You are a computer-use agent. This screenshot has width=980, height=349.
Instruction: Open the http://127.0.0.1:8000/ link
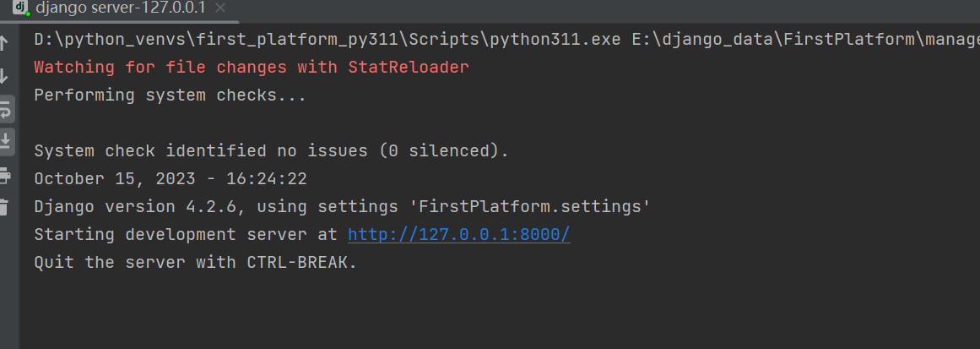coord(458,234)
